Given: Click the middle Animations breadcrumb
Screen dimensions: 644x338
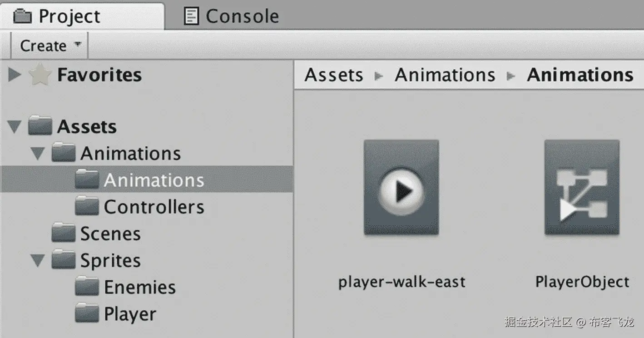Looking at the screenshot, I should click(x=445, y=75).
